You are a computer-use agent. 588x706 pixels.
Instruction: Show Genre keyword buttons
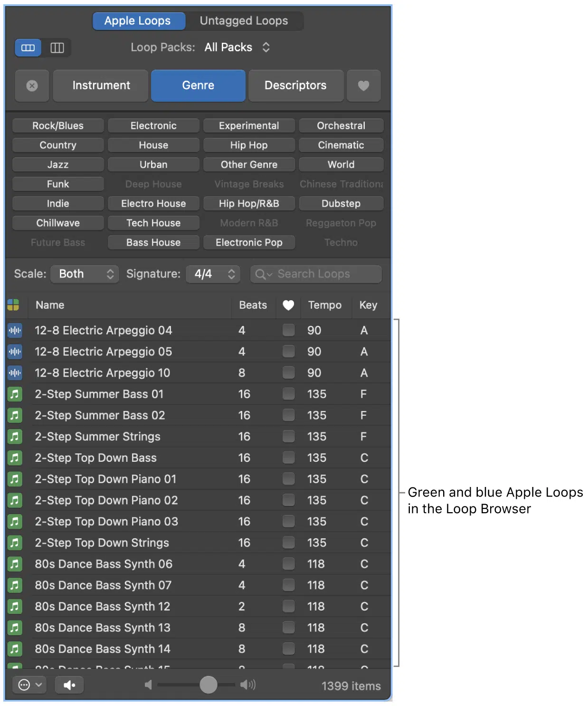pos(198,86)
